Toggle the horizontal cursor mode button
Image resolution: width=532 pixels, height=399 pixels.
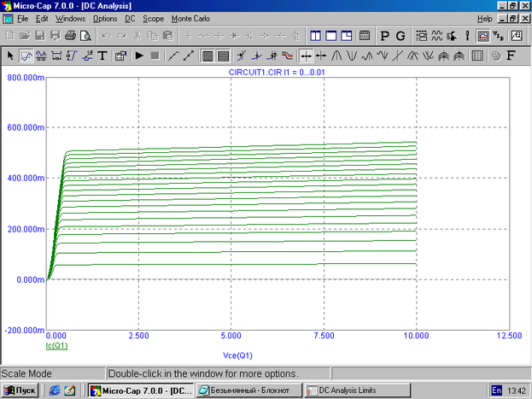pyautogui.click(x=306, y=56)
